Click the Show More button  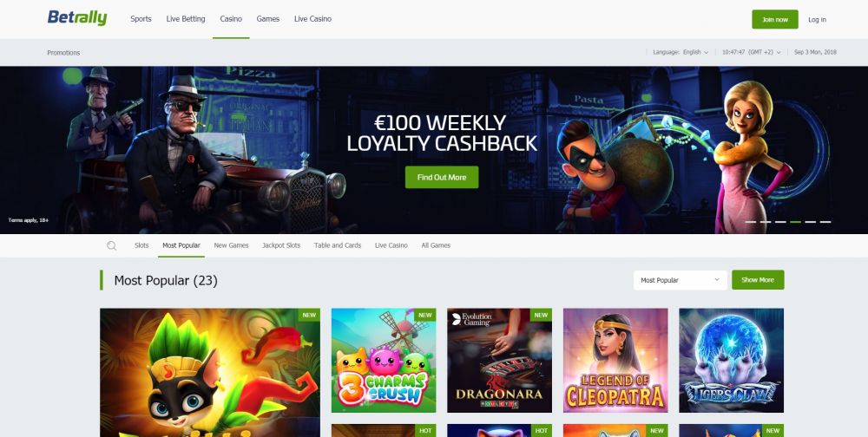(x=758, y=280)
